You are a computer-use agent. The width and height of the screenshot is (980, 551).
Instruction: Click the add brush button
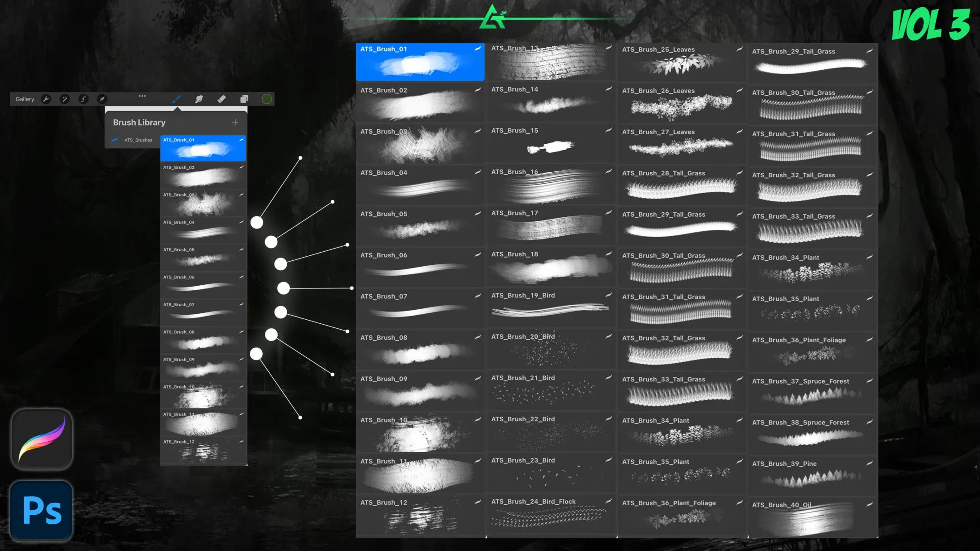tap(234, 122)
